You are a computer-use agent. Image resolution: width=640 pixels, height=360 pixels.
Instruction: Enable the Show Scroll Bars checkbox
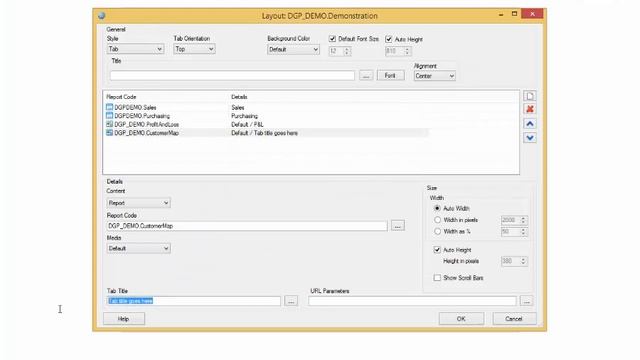pos(437,278)
